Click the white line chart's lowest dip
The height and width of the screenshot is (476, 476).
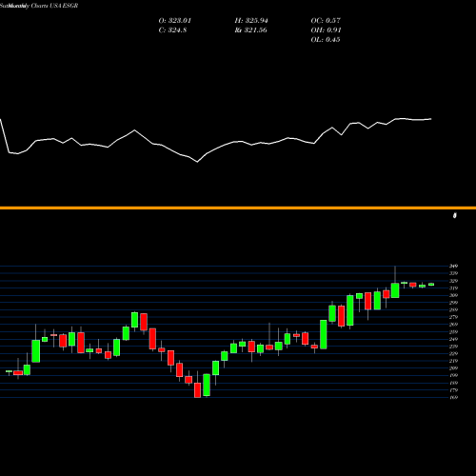(x=197, y=162)
